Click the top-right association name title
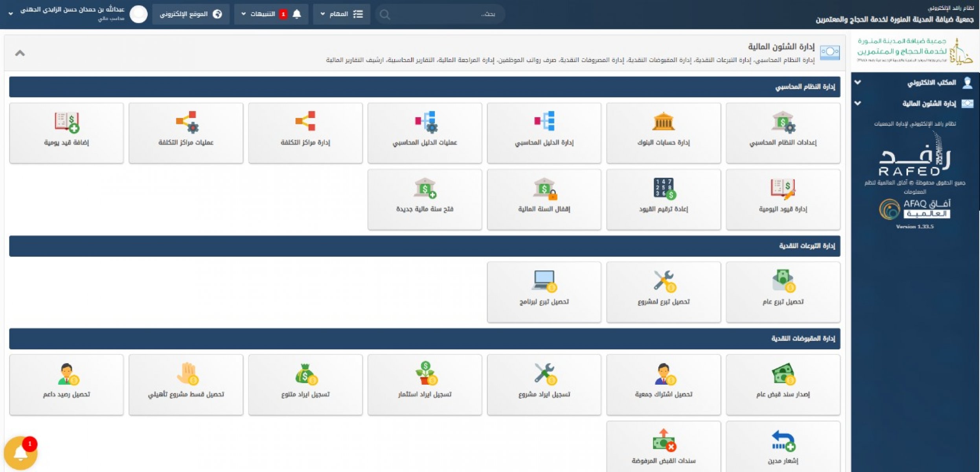Image resolution: width=980 pixels, height=472 pixels. [894, 19]
